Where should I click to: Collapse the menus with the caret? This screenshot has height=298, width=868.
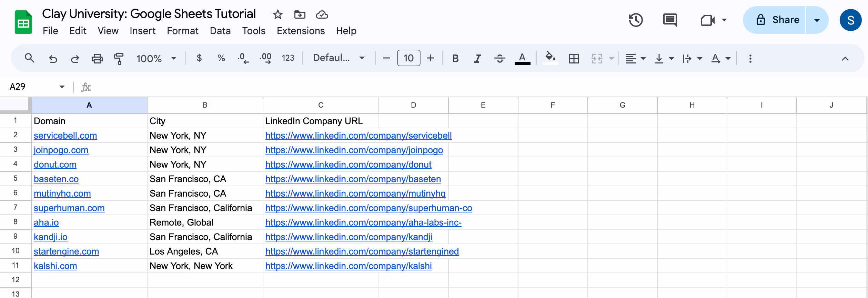[x=845, y=59]
